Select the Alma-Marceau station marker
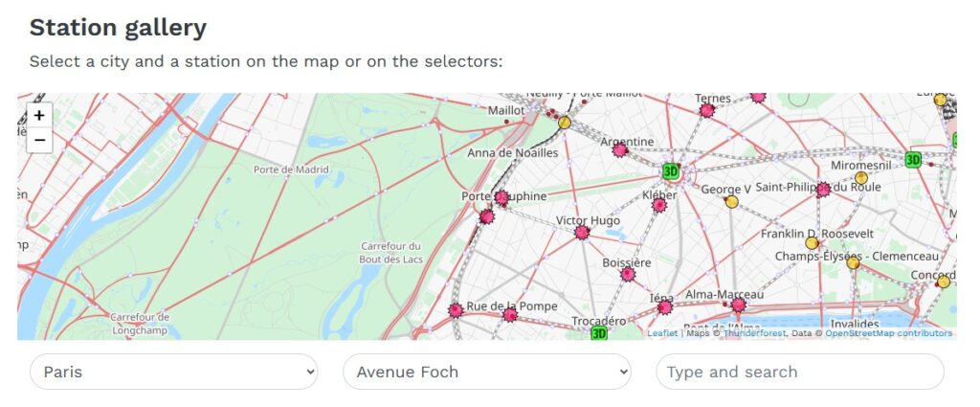This screenshot has width=980, height=407. pos(738,305)
